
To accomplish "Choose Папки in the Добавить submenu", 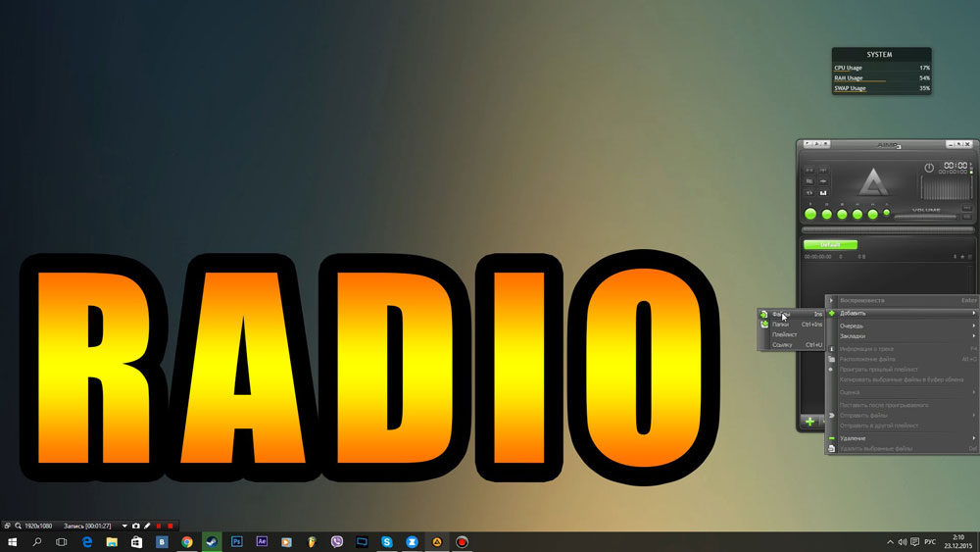I will (791, 325).
